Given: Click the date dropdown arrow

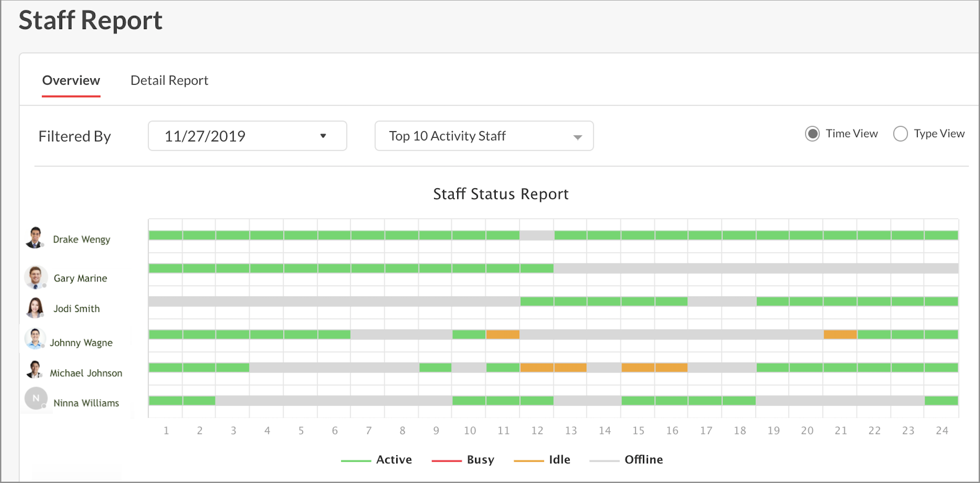Looking at the screenshot, I should coord(323,136).
